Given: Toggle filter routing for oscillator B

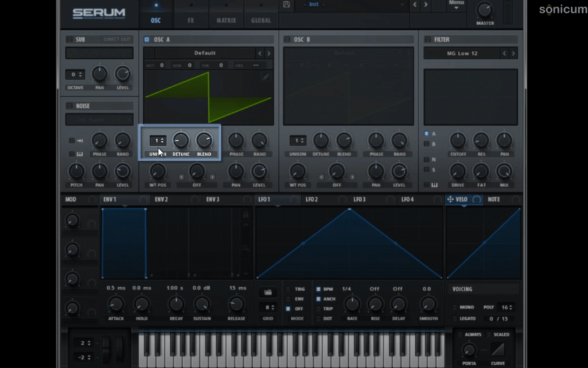Looking at the screenshot, I should [426, 144].
